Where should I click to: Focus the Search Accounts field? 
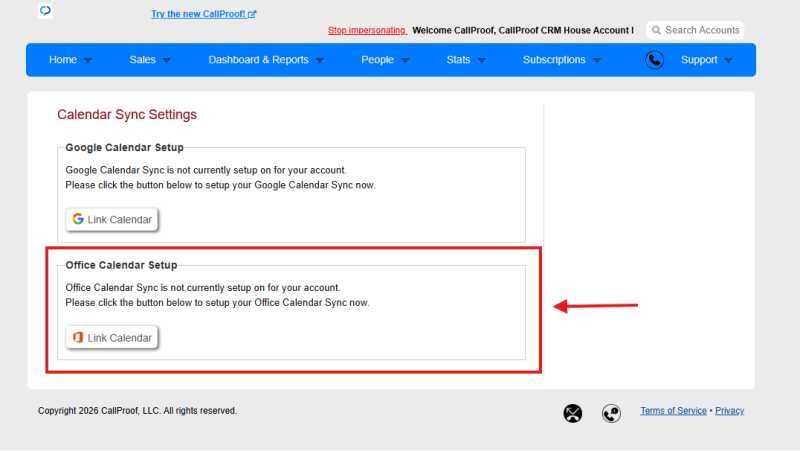pos(695,30)
